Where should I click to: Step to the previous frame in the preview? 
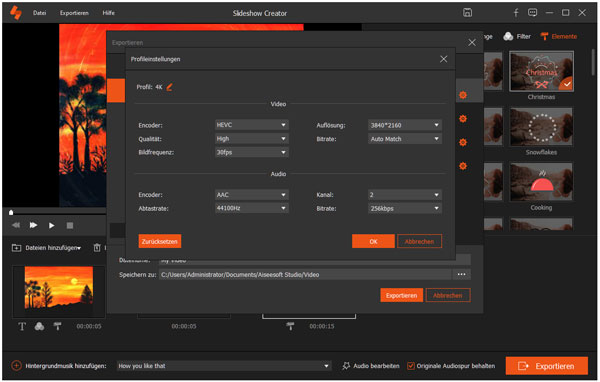click(x=16, y=225)
